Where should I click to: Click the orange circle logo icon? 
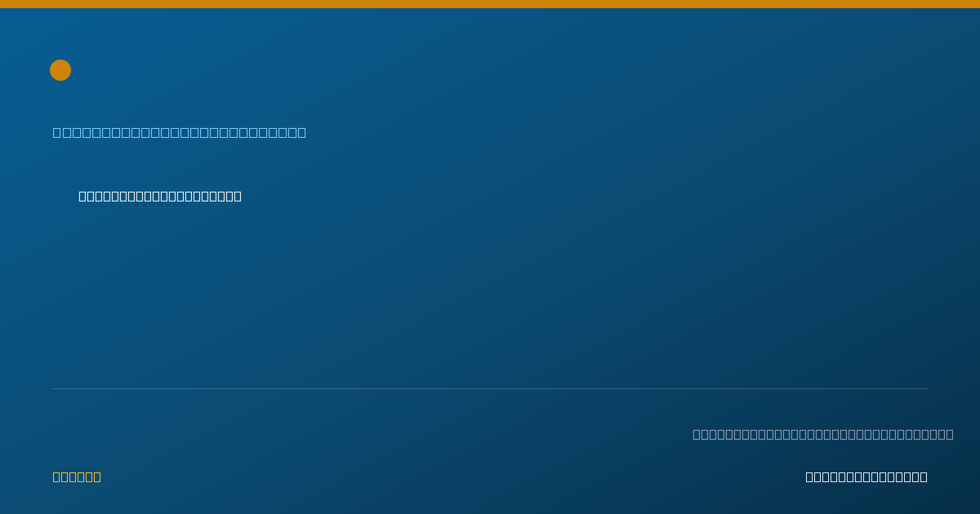pos(60,70)
